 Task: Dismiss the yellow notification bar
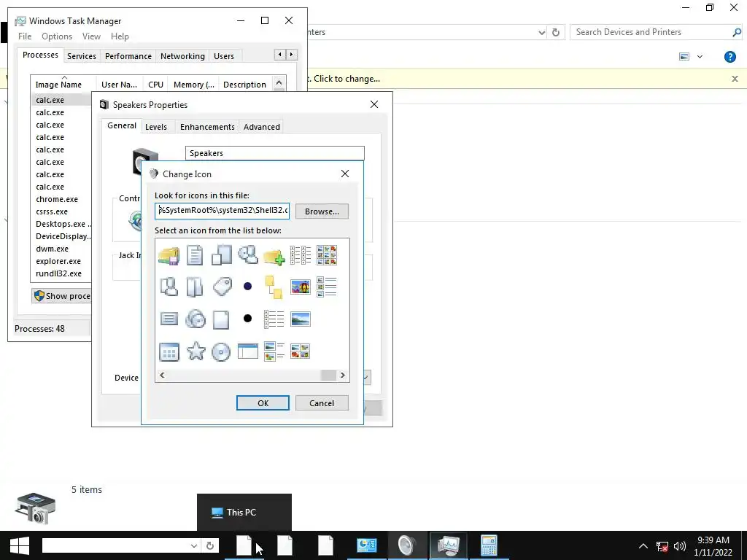point(735,79)
